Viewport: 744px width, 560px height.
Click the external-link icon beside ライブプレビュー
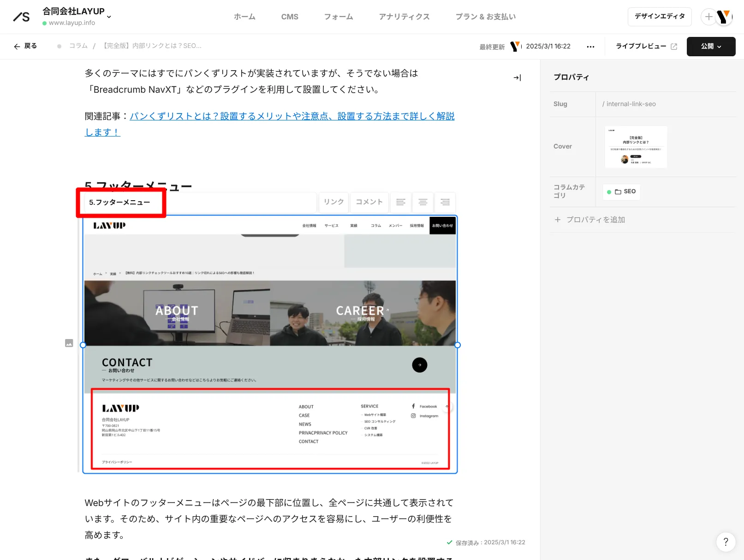click(x=674, y=47)
